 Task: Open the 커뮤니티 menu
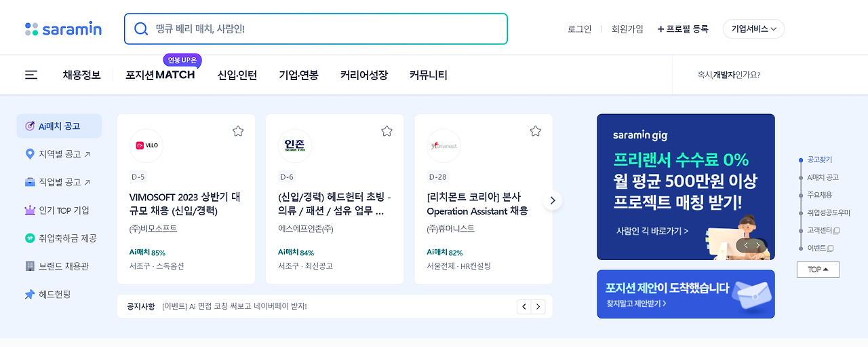click(428, 75)
